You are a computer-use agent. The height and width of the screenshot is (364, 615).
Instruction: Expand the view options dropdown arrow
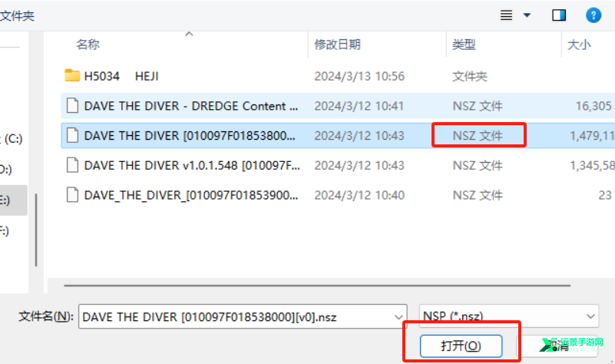click(527, 15)
